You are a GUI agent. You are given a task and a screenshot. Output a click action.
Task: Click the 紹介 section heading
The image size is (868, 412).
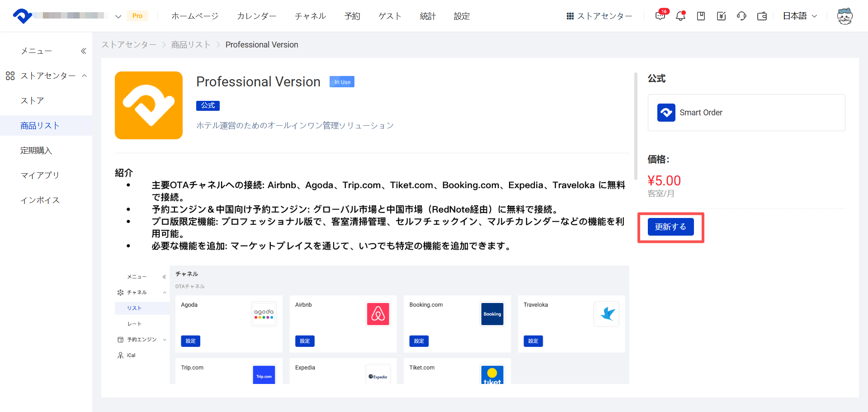124,173
